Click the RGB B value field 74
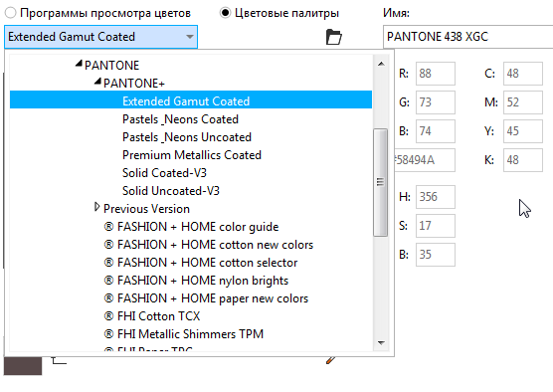 pos(436,131)
